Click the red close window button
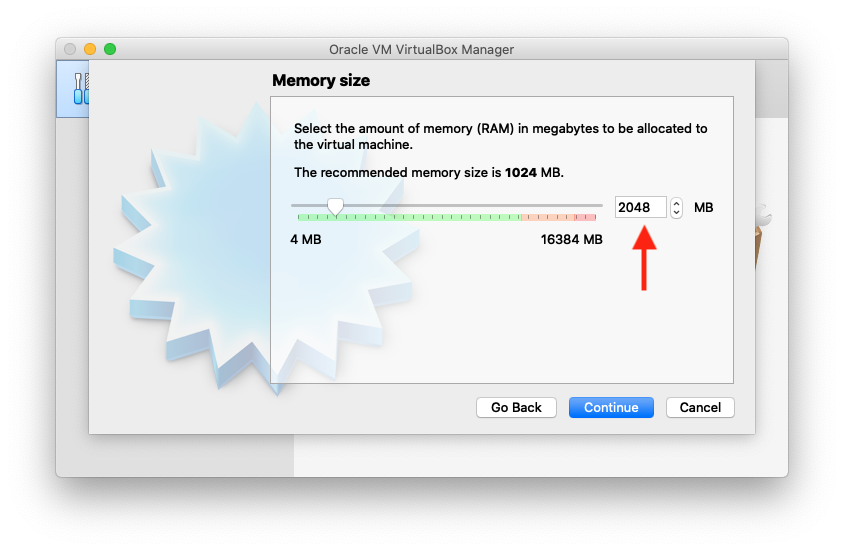Screen dimensions: 844x551 pyautogui.click(x=70, y=49)
